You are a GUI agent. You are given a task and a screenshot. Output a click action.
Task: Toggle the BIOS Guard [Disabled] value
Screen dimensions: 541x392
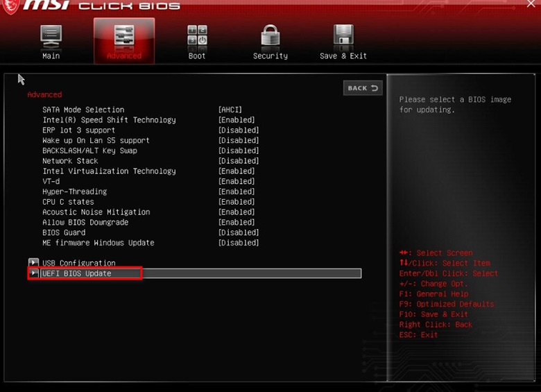[239, 232]
